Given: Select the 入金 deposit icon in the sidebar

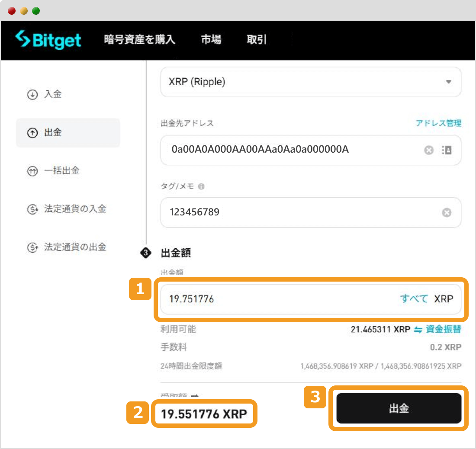Looking at the screenshot, I should [x=32, y=94].
